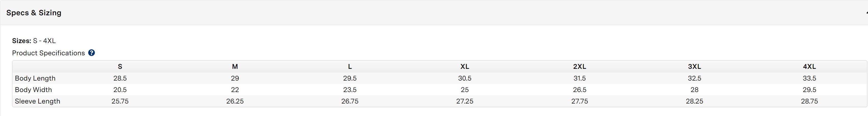This screenshot has width=868, height=116.
Task: Click Body Width value for size XL
Action: pyautogui.click(x=465, y=90)
